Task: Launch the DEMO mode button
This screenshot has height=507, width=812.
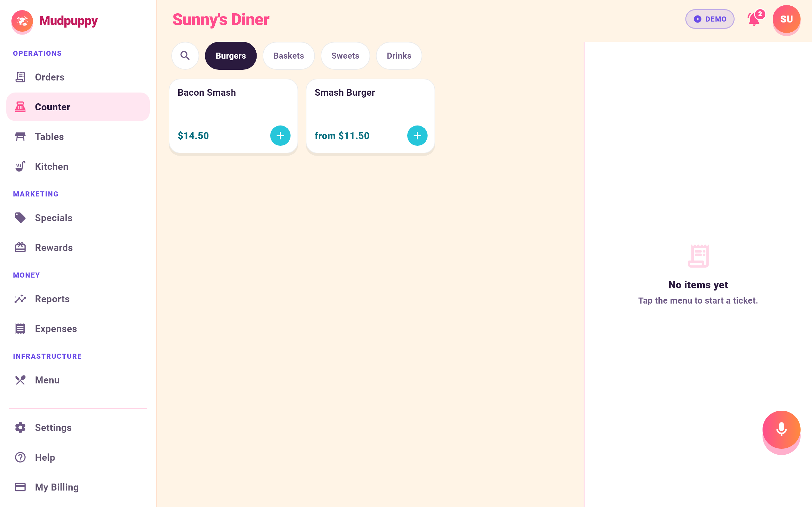Action: [710, 19]
